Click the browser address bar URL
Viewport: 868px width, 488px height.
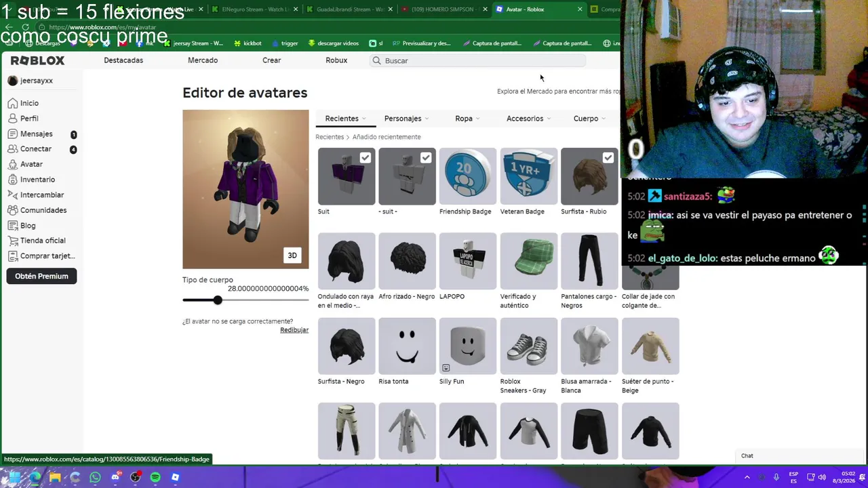102,28
